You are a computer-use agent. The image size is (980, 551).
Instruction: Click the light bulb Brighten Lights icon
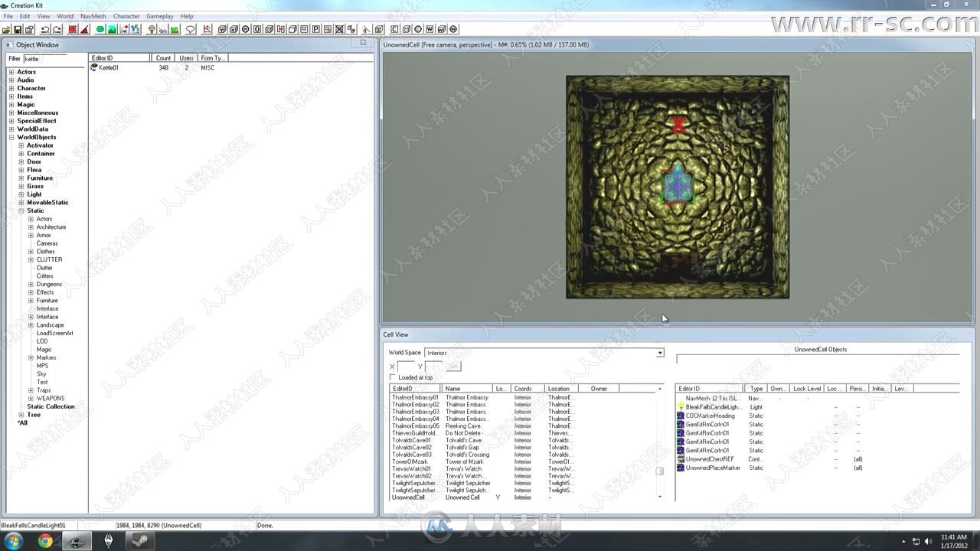[152, 29]
